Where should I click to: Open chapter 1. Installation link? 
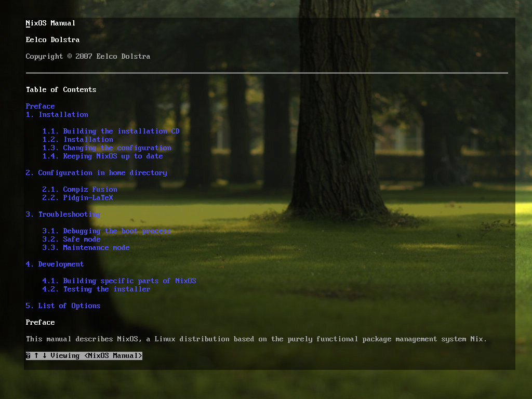click(x=57, y=114)
